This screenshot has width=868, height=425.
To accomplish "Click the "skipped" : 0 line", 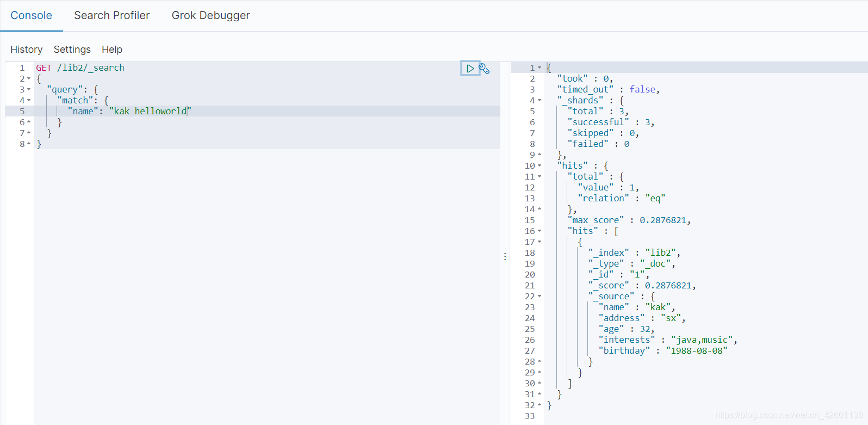I will tap(603, 133).
